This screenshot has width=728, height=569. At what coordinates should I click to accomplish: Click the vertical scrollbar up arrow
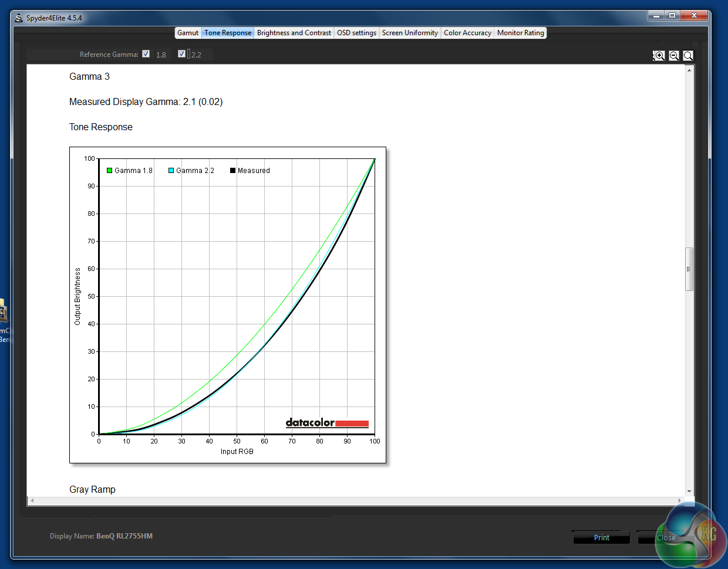(x=689, y=70)
